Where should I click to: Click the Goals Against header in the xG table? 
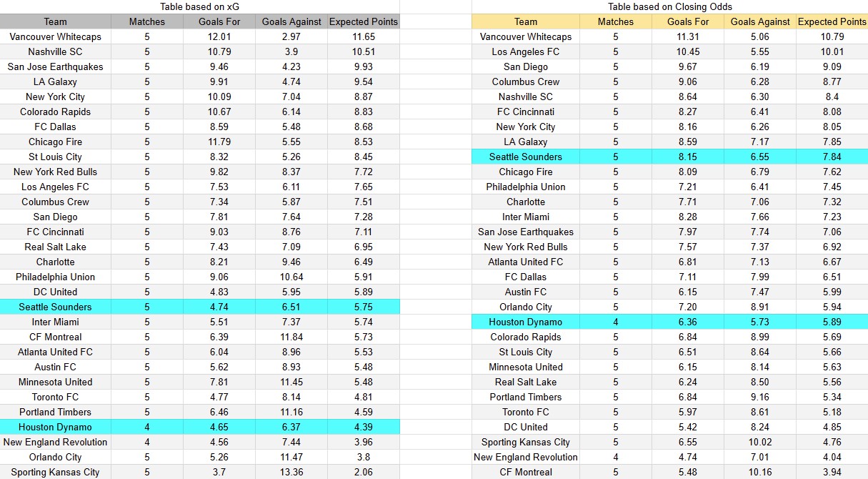[291, 21]
